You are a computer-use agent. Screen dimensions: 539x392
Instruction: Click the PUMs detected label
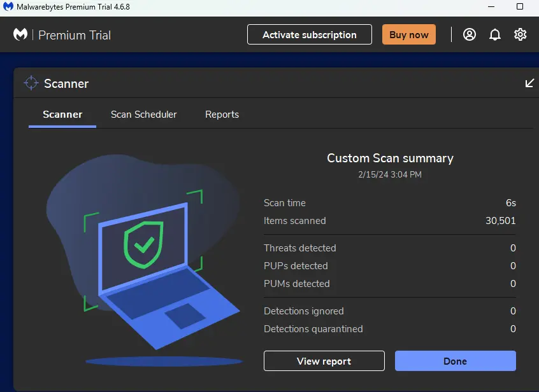click(x=297, y=284)
